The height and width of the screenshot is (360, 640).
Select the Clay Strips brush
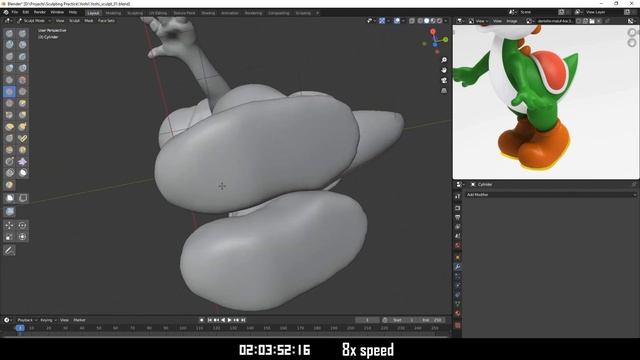(22, 44)
